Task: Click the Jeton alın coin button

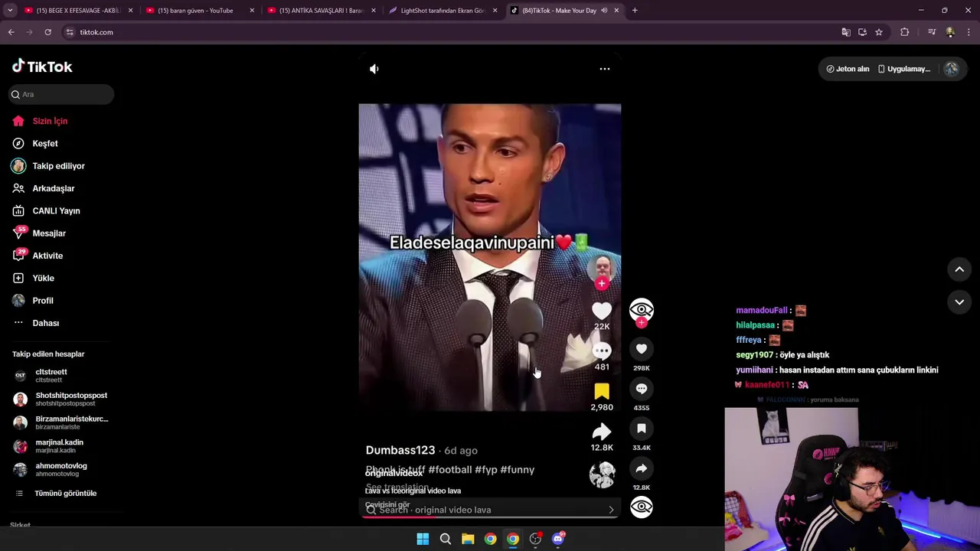Action: [848, 69]
